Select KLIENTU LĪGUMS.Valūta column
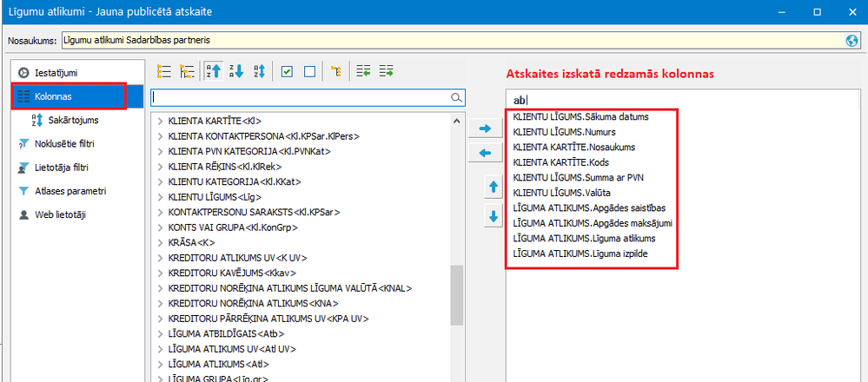The image size is (868, 382). click(563, 193)
